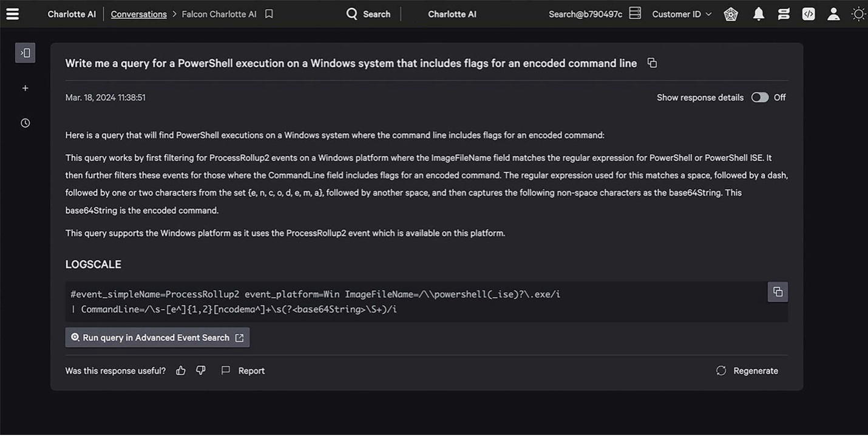
Task: Open the stacked cards panel icon
Action: (x=784, y=14)
